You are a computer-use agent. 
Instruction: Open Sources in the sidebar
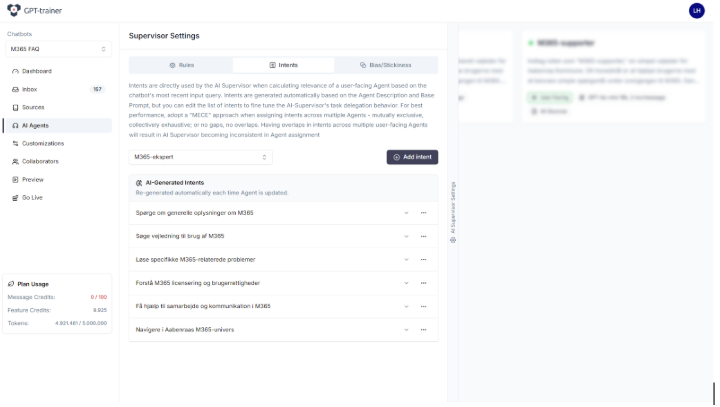57,107
